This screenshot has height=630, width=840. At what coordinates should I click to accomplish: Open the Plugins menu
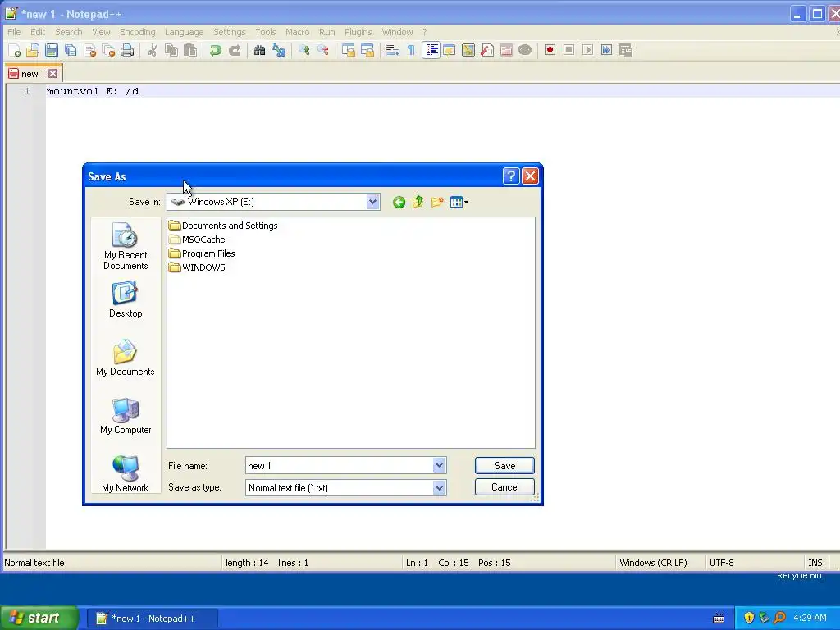[358, 32]
